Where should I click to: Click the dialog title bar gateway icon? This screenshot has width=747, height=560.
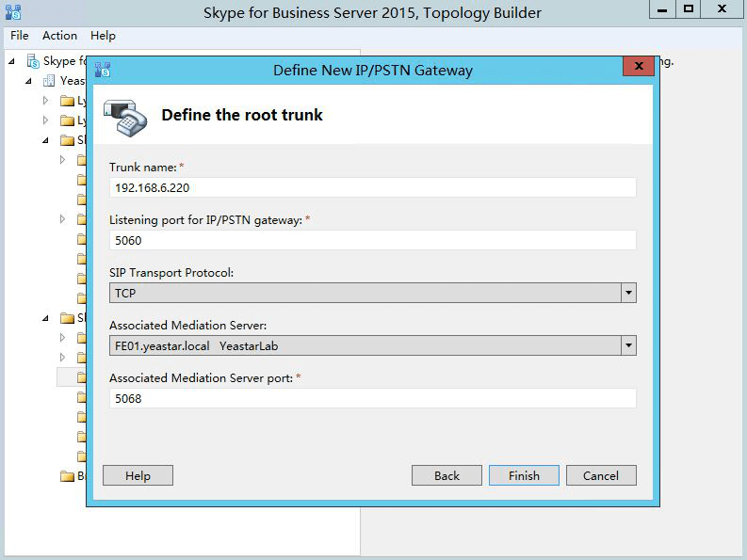point(103,70)
